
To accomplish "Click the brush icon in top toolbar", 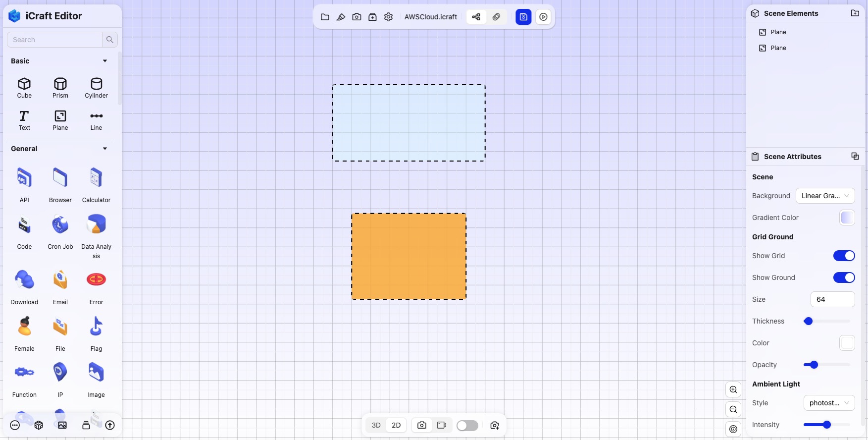I will [x=341, y=17].
